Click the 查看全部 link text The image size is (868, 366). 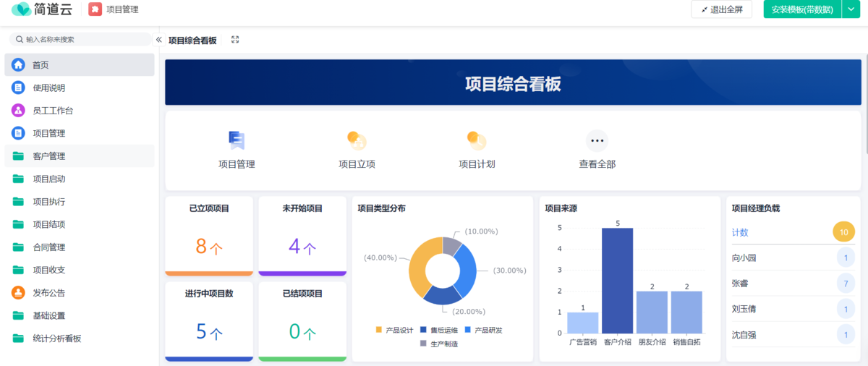[x=597, y=164]
